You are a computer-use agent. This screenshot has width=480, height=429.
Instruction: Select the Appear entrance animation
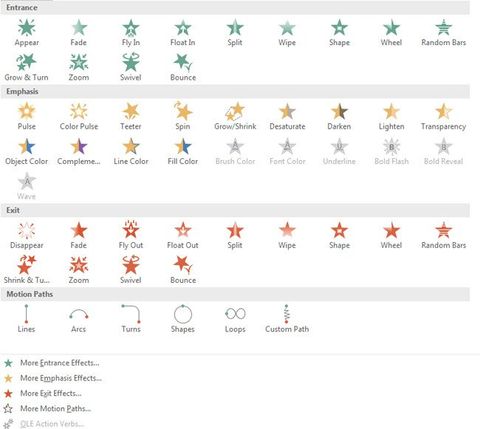27,33
